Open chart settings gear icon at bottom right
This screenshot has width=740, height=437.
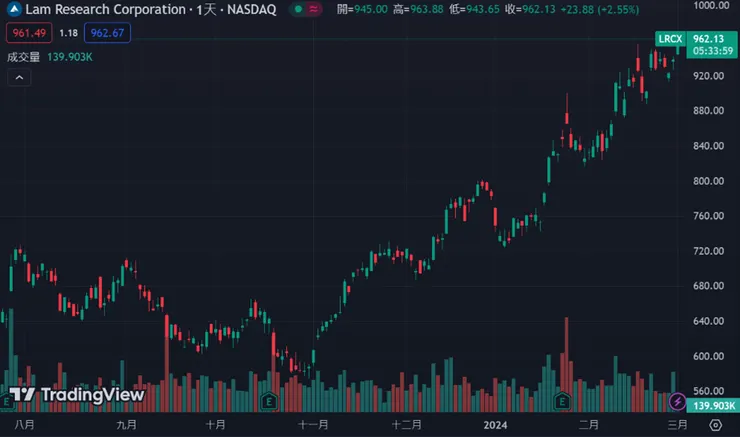click(715, 425)
